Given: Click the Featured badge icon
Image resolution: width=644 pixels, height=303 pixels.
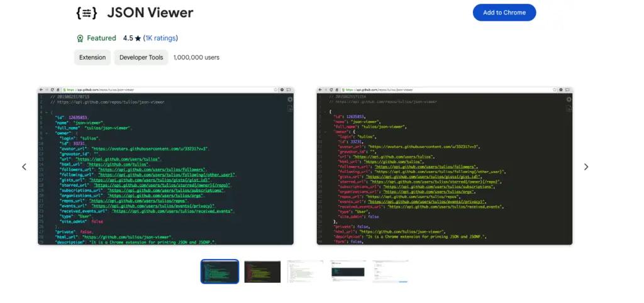Looking at the screenshot, I should (80, 38).
